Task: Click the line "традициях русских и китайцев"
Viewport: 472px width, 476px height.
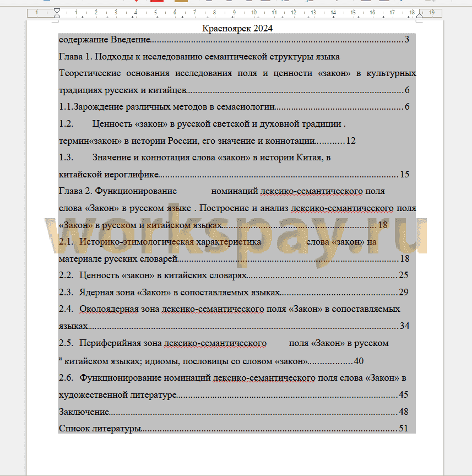Action: pos(234,90)
